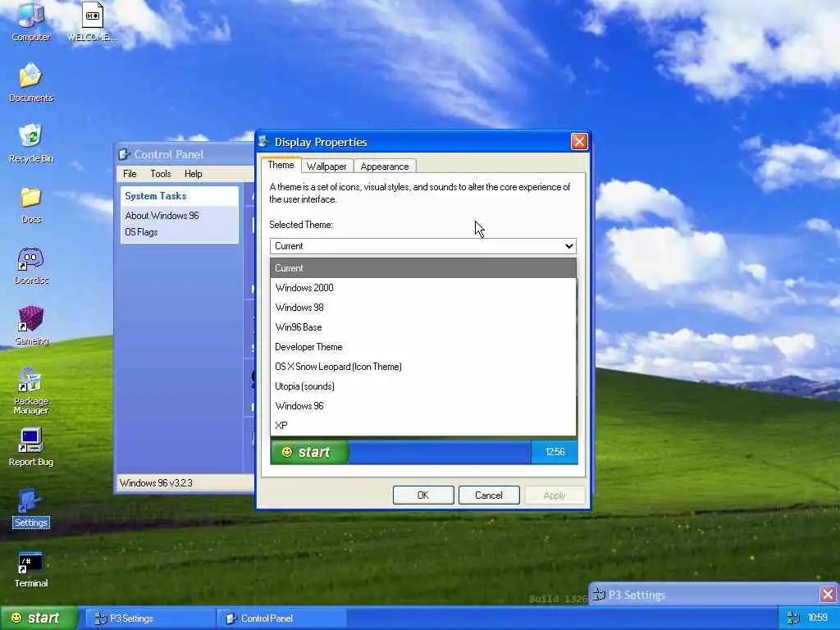The image size is (840, 630).
Task: Choose Utopia (sounds) theme option
Action: [x=422, y=386]
